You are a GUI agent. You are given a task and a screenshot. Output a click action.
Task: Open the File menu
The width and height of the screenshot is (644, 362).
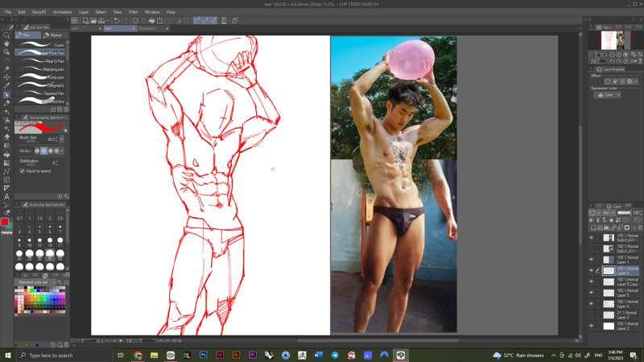[x=8, y=12]
